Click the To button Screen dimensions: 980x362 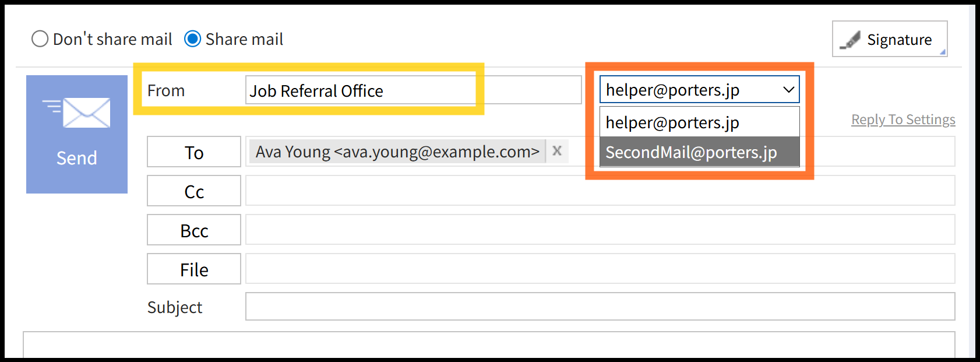[x=194, y=152]
